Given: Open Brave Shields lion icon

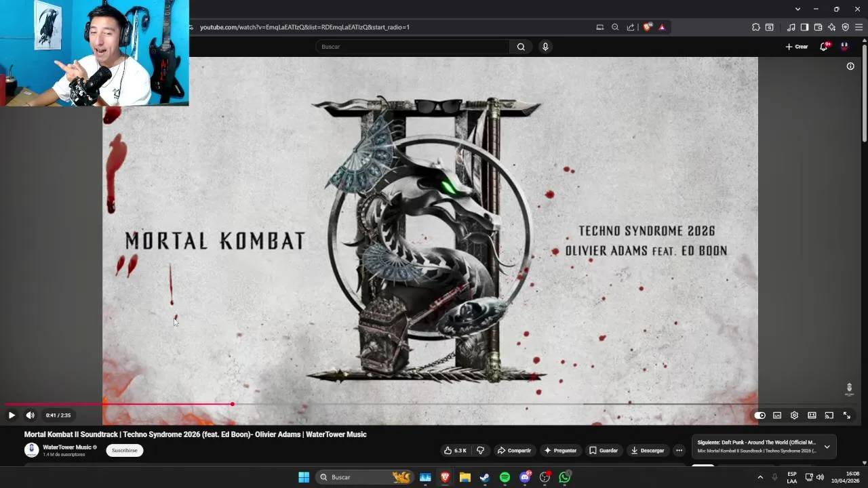Looking at the screenshot, I should pos(647,27).
